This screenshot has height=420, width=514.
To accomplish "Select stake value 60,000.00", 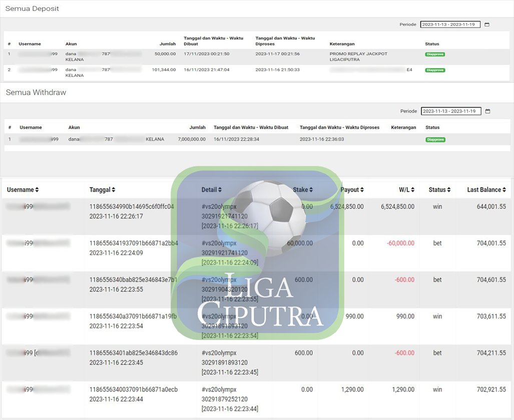I will 300,243.
